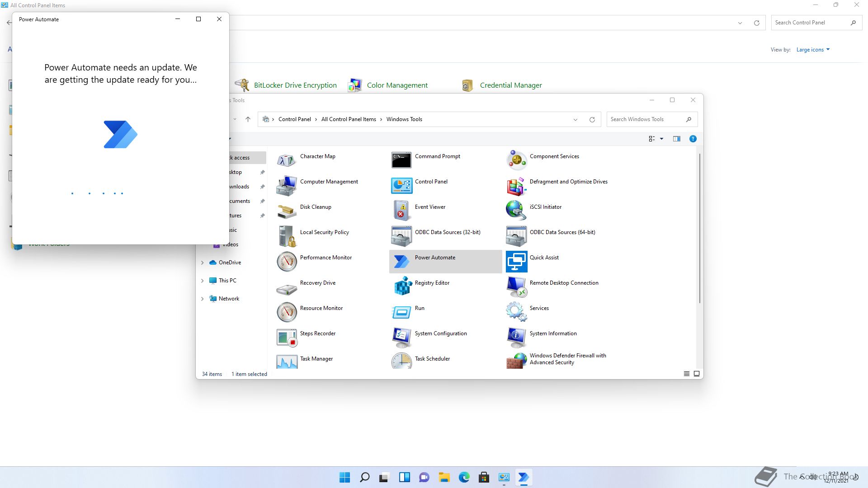Image resolution: width=868 pixels, height=488 pixels.
Task: Open BitLocker Drive Encryption link
Action: point(295,85)
